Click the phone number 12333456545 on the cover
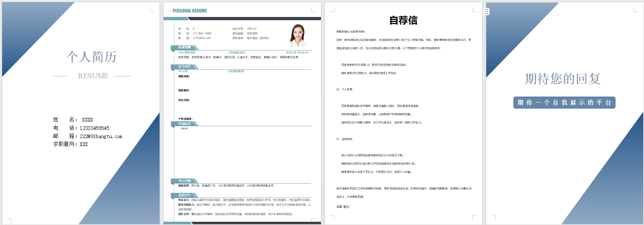 click(x=95, y=128)
